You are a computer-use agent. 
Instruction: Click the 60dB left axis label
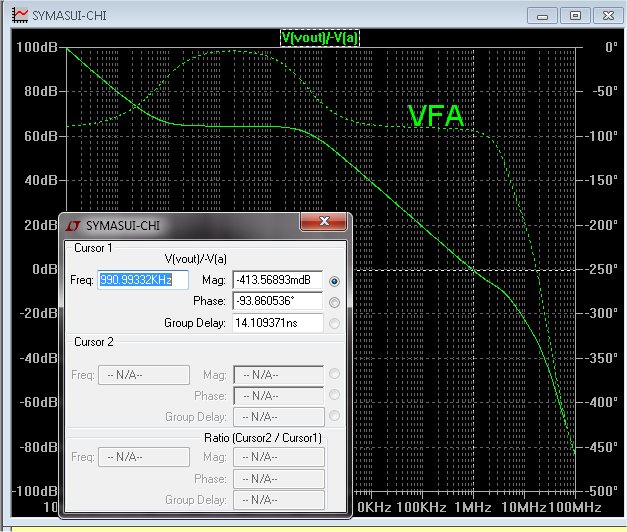[41, 136]
